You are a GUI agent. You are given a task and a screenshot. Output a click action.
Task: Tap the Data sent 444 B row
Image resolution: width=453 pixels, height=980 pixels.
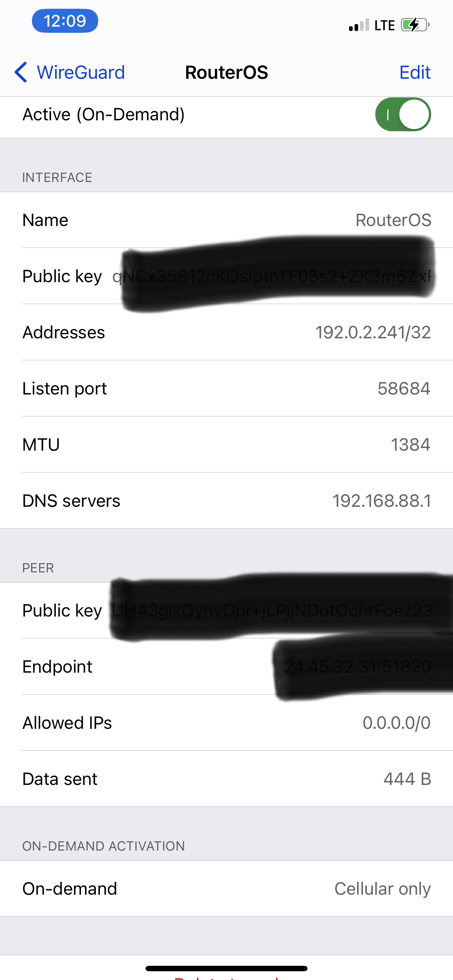click(x=226, y=779)
